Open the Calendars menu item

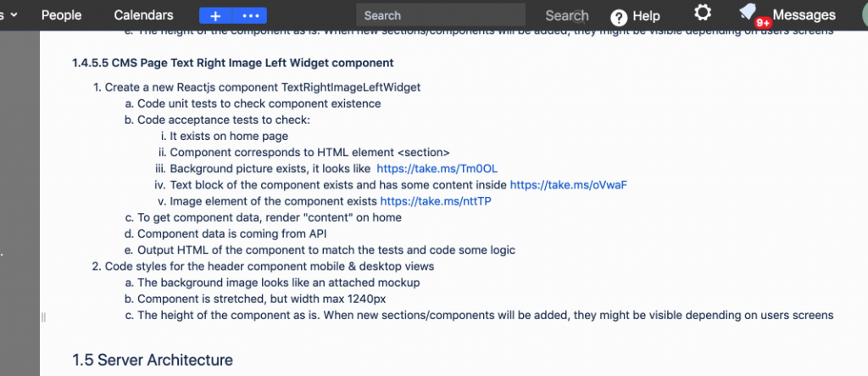tap(143, 15)
